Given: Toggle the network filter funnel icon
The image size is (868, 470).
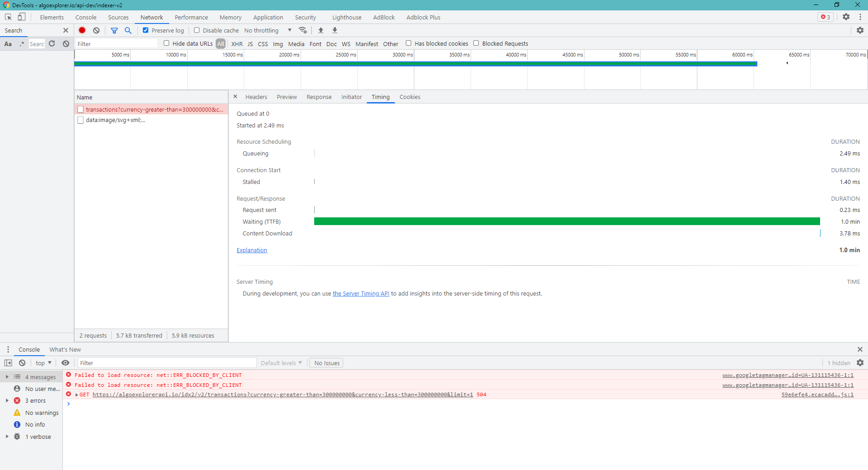Looking at the screenshot, I should (x=114, y=30).
